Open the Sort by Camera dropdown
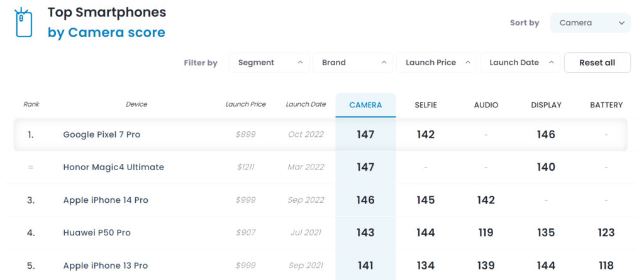The width and height of the screenshot is (644, 280). click(x=590, y=23)
